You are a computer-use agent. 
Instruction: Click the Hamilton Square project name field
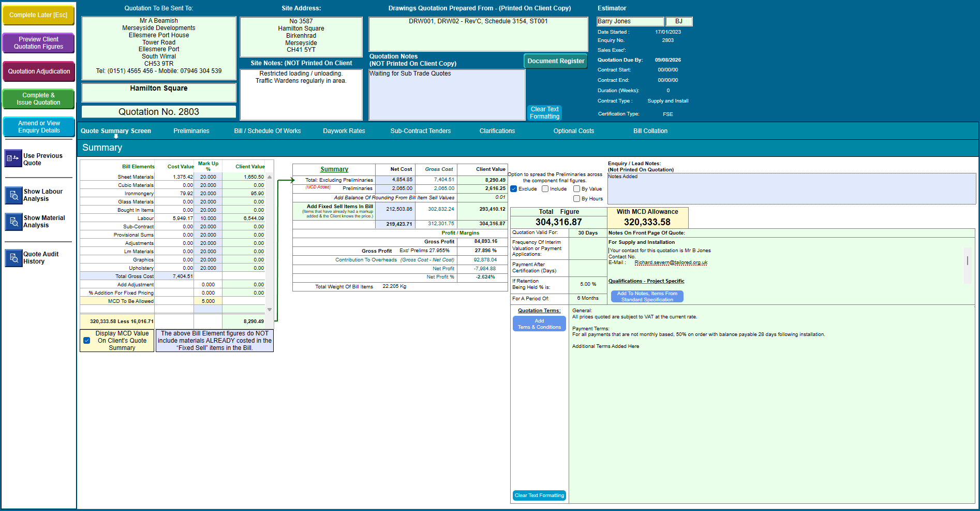click(159, 92)
